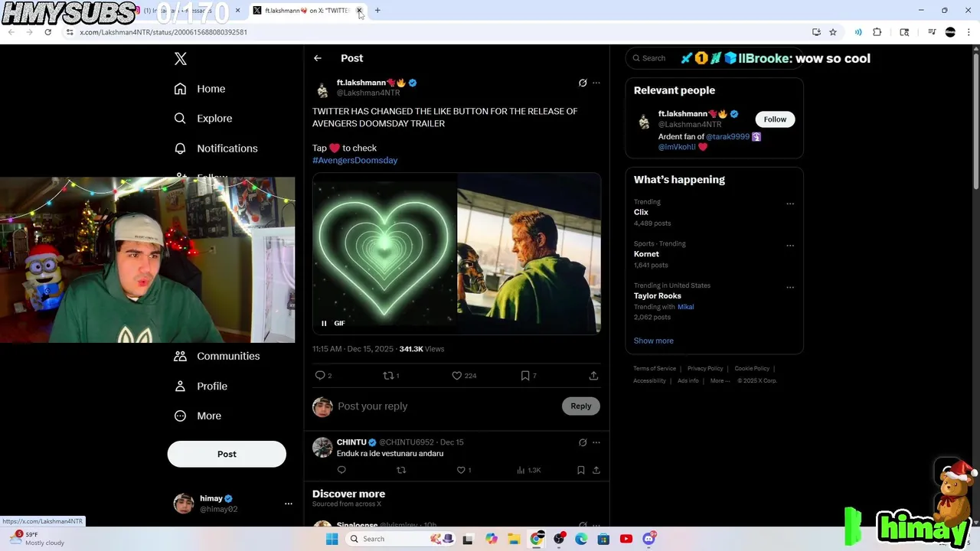Click the share icon on the main post
Image resolution: width=980 pixels, height=551 pixels.
point(593,376)
